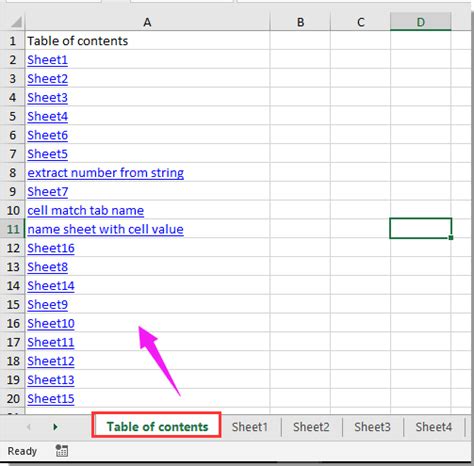Click the select-all corner triangle

pos(17,22)
